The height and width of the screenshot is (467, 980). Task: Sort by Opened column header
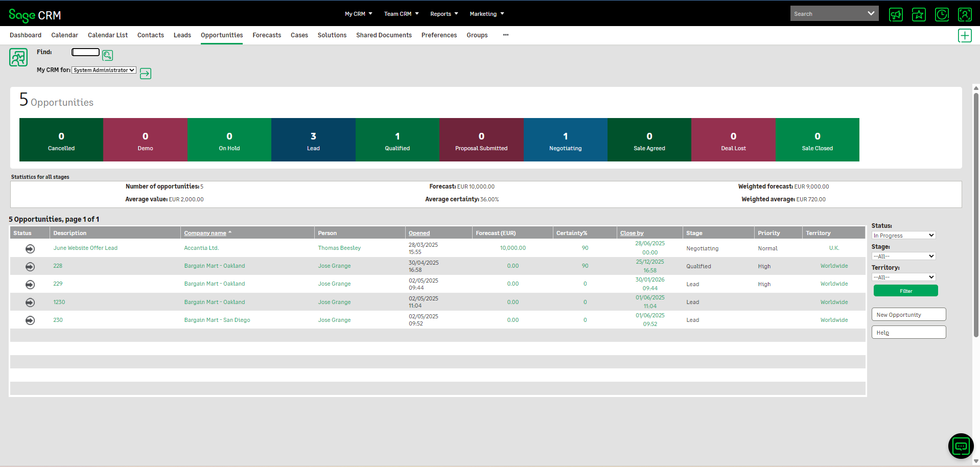click(419, 233)
